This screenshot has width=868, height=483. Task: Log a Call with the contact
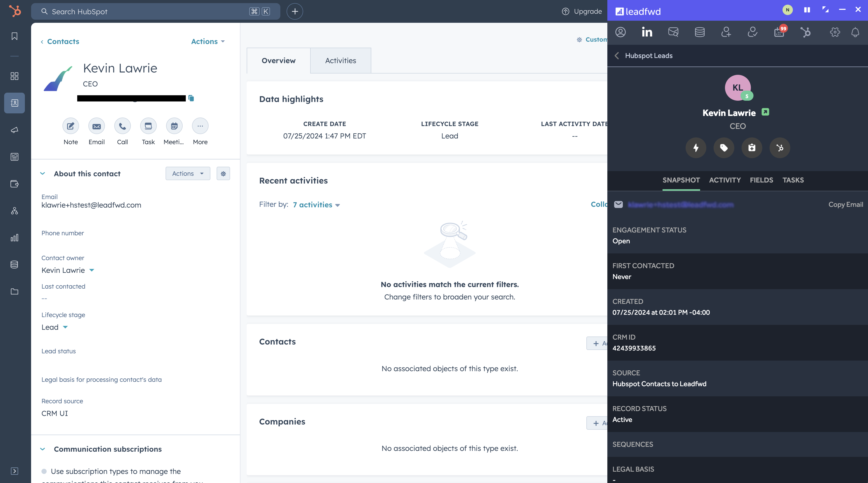coord(122,126)
